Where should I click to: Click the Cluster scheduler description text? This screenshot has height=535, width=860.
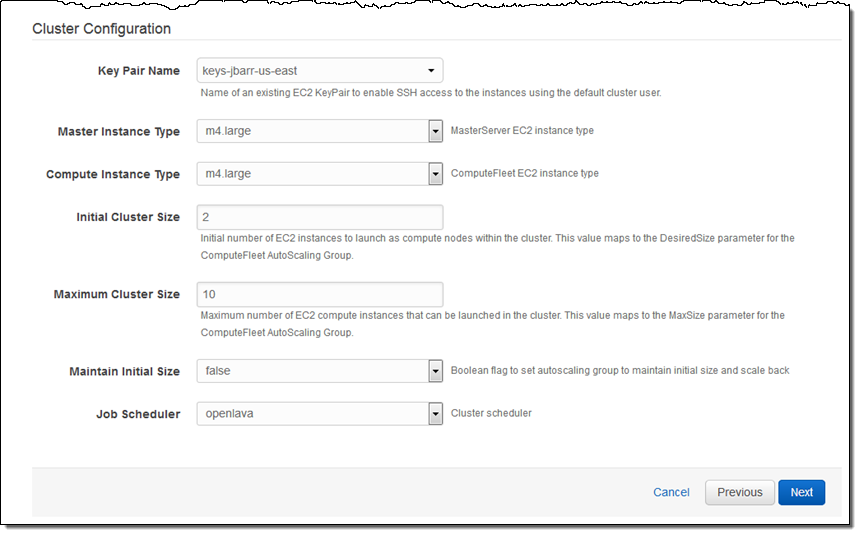491,412
